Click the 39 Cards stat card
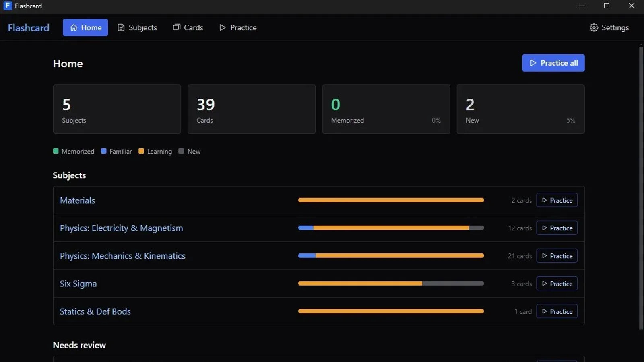This screenshot has height=362, width=644. [x=252, y=109]
